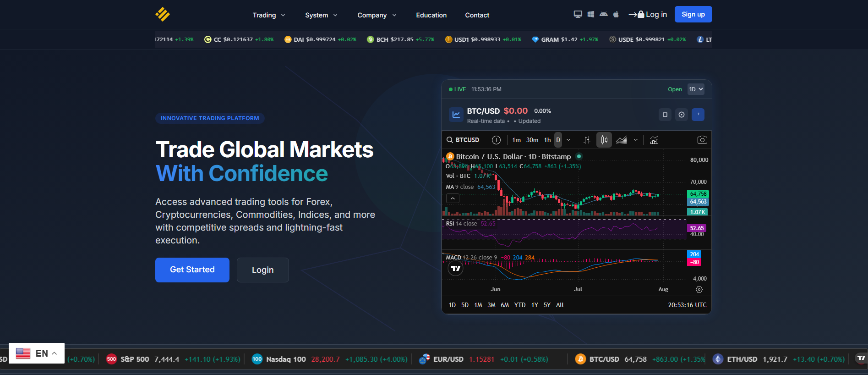This screenshot has height=375, width=868.
Task: Click the circled-dot target icon button
Action: click(682, 115)
